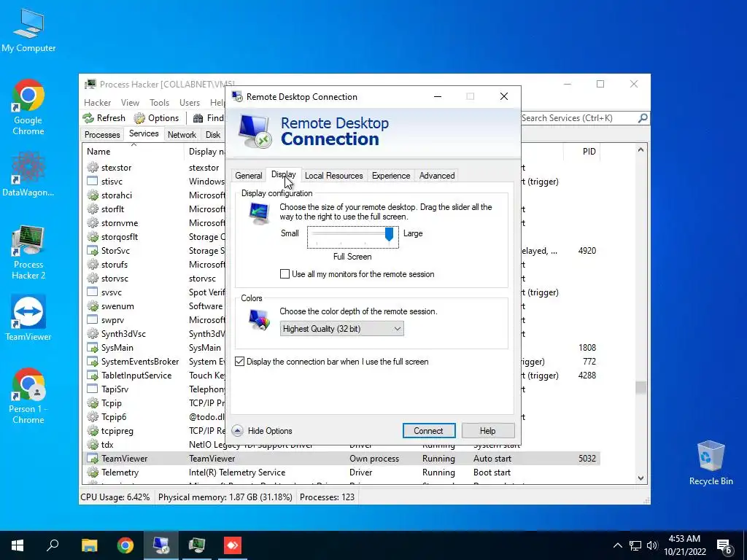Click the Help button
This screenshot has width=747, height=560.
[x=487, y=431]
